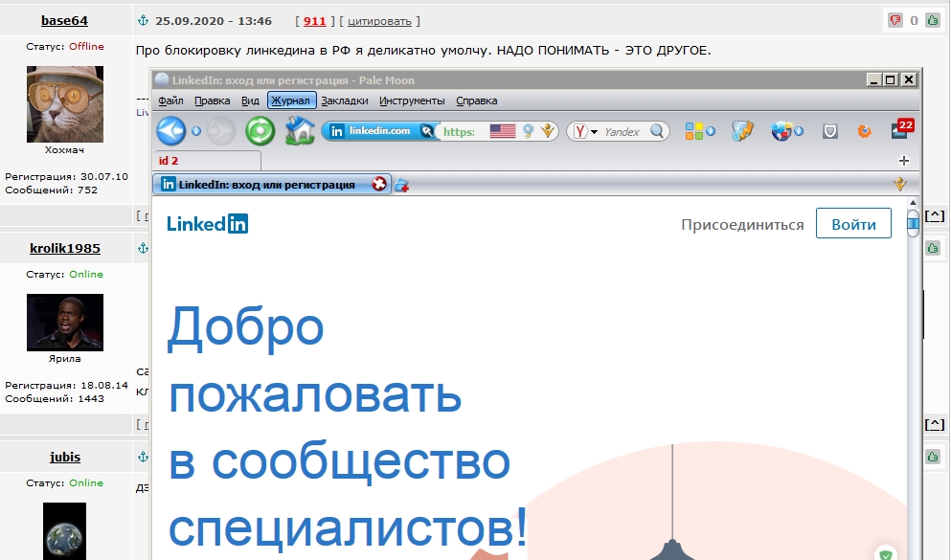Close the LinkedIn tab with the red X
This screenshot has height=560, width=951.
click(x=379, y=184)
